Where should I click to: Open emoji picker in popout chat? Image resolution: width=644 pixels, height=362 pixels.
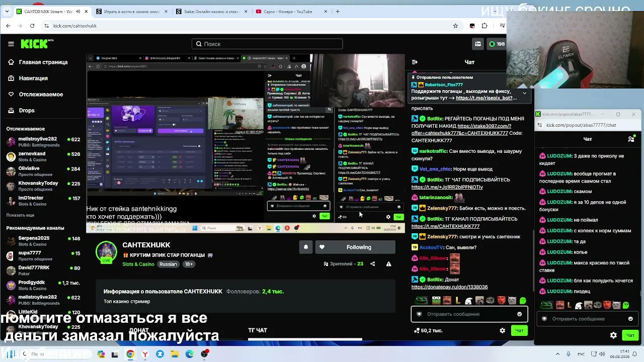click(630, 319)
